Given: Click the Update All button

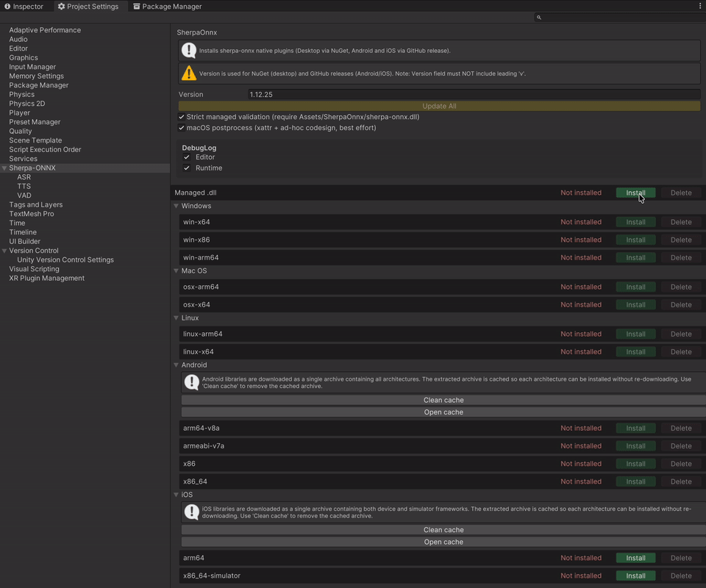Looking at the screenshot, I should coord(439,106).
